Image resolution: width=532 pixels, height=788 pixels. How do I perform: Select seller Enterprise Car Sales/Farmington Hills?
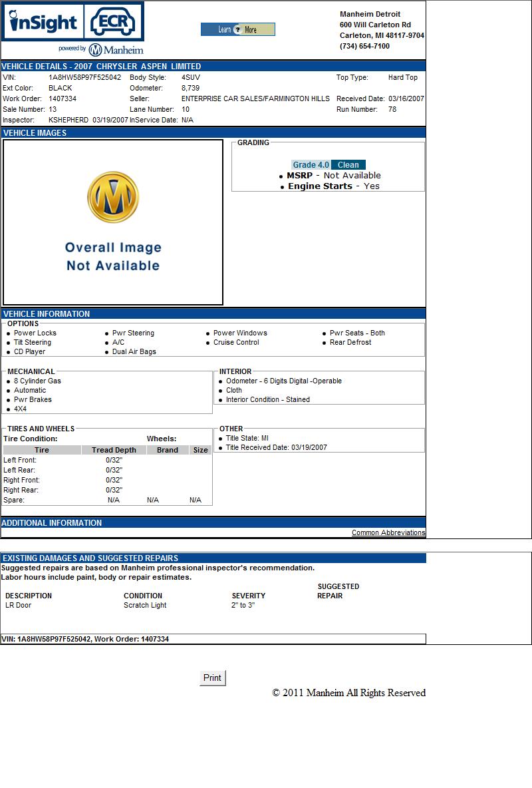256,98
